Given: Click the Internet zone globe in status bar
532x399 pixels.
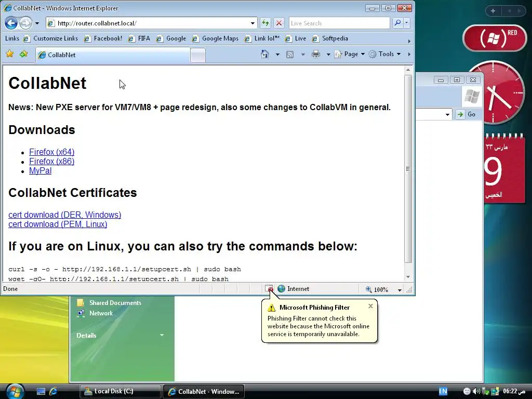Looking at the screenshot, I should coord(281,289).
